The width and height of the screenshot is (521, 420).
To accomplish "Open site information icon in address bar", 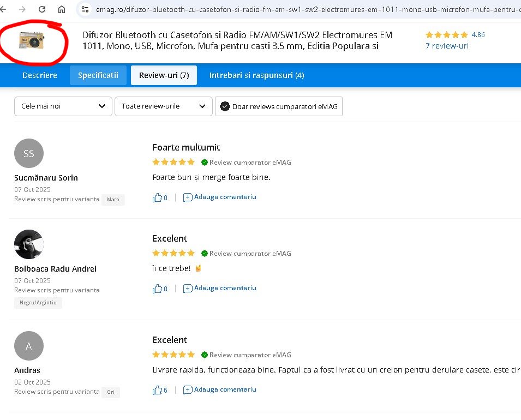I will pyautogui.click(x=84, y=9).
